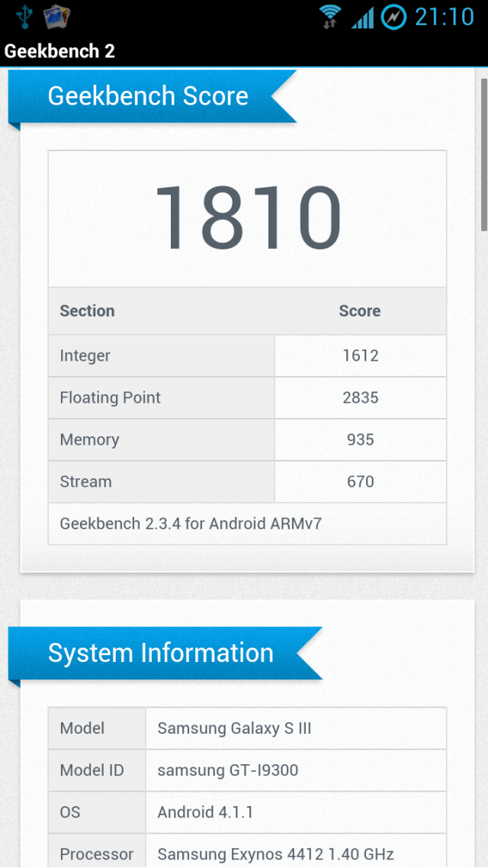Select the Memory row label
Screen dimensions: 488x868
pos(161,439)
